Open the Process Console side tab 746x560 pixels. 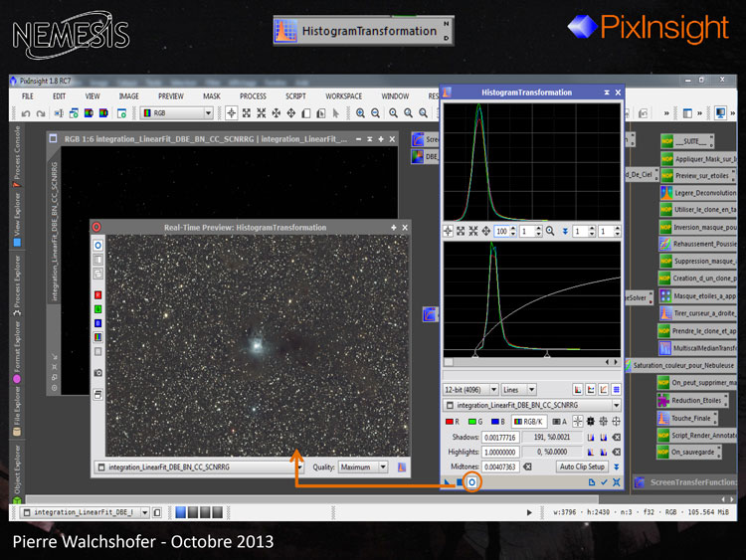click(17, 156)
